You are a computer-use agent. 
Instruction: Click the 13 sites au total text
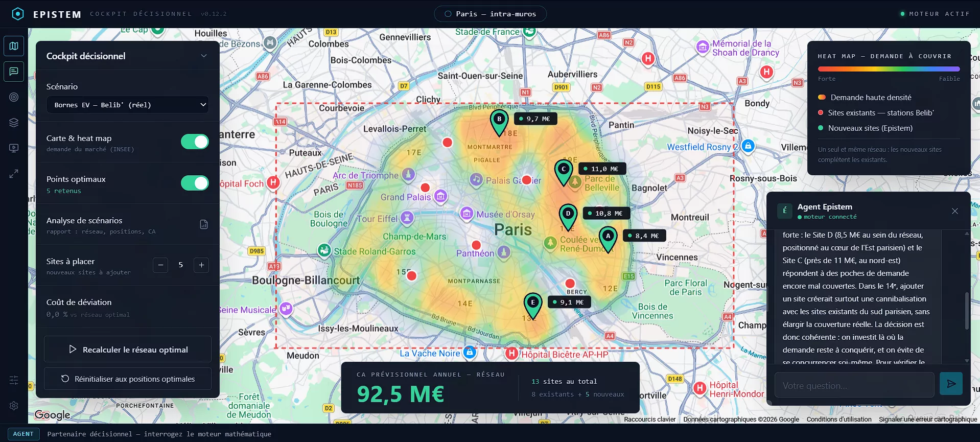564,381
